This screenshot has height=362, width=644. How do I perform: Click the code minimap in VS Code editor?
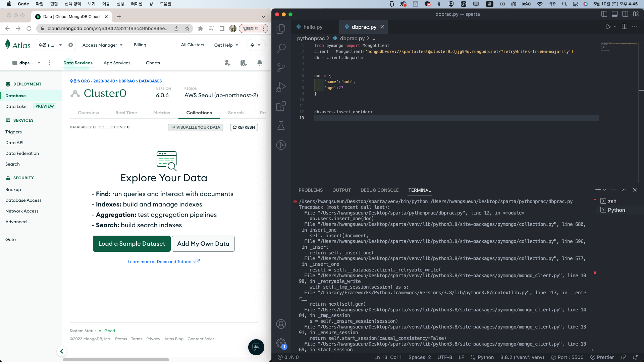[x=619, y=47]
